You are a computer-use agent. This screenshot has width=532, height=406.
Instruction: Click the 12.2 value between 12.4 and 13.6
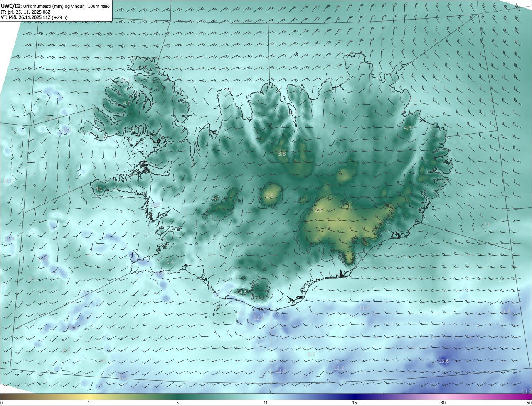click(x=339, y=368)
